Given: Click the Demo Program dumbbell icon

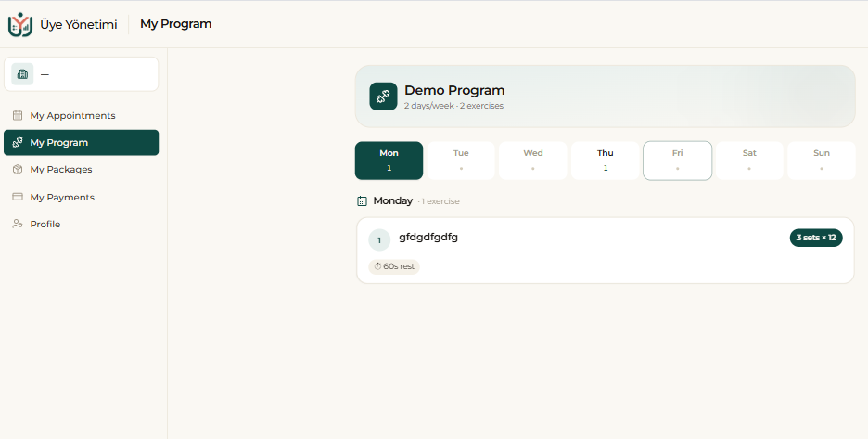Looking at the screenshot, I should tap(383, 97).
